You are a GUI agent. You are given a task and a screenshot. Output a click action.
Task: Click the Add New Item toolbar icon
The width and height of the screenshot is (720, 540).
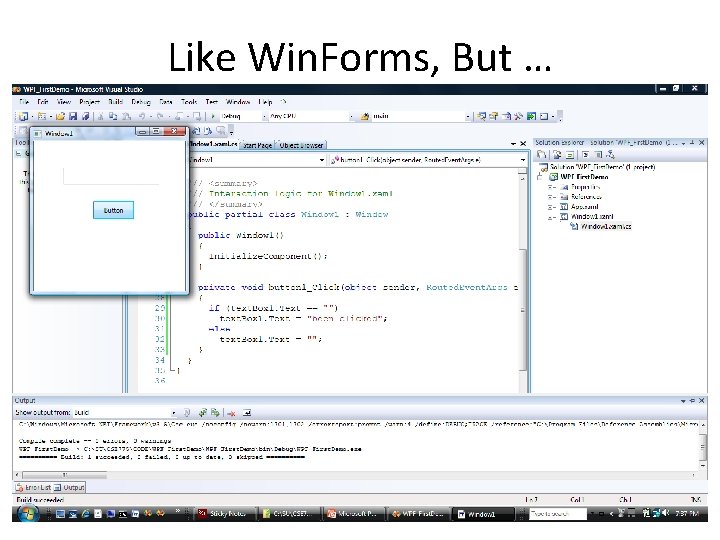pos(42,117)
